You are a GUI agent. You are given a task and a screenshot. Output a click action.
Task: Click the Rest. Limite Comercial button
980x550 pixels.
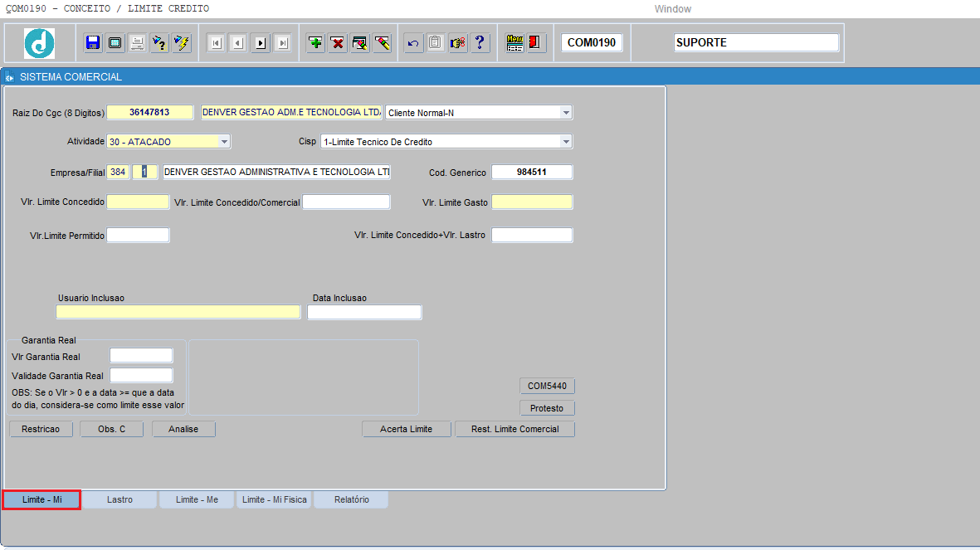[515, 430]
